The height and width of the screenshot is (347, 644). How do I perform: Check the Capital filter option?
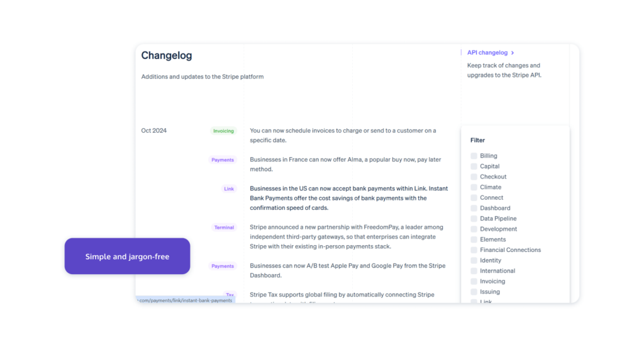pos(474,167)
